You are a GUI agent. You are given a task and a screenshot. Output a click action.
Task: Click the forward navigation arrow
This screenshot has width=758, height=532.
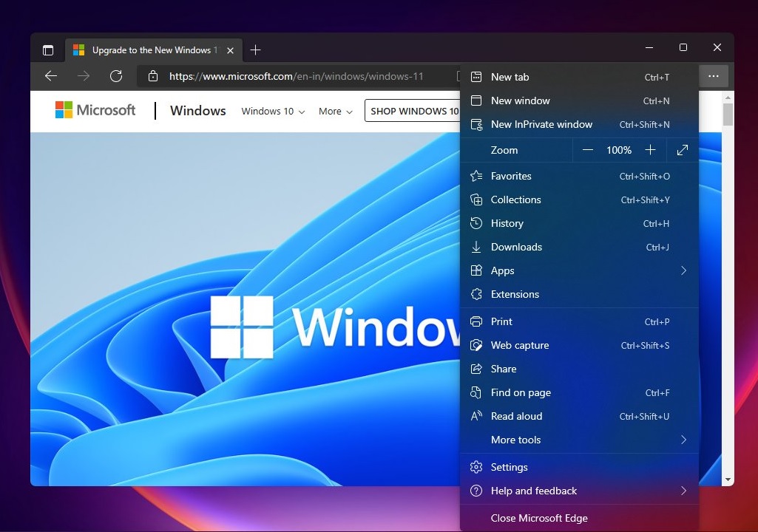[x=84, y=75]
